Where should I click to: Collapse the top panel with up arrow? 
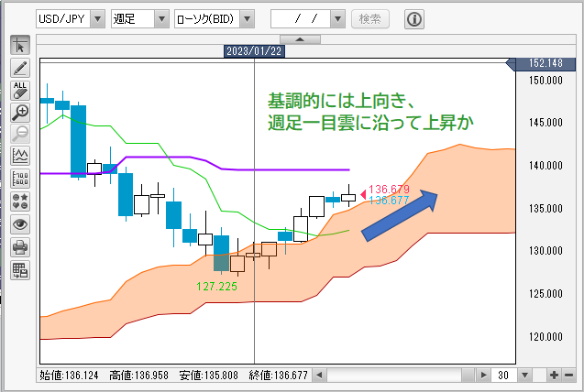(x=300, y=39)
